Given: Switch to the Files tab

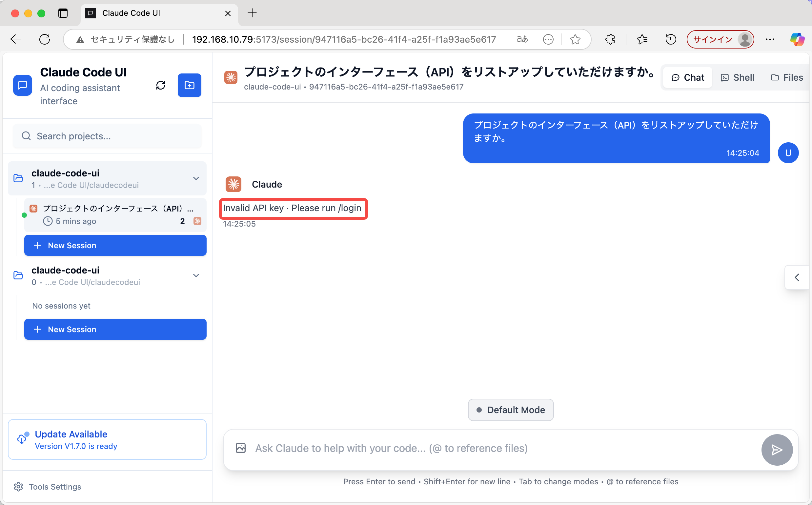Looking at the screenshot, I should (787, 77).
